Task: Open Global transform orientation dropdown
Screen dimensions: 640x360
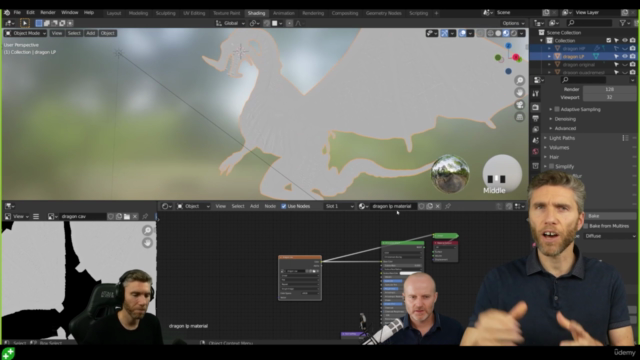Action: (x=231, y=23)
